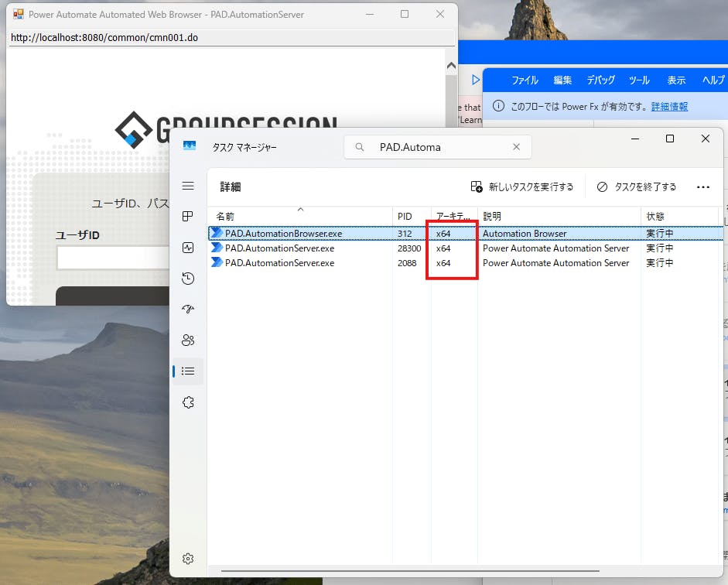Click the magnifier icon in Task Manager search
The image size is (728, 585).
pos(359,147)
